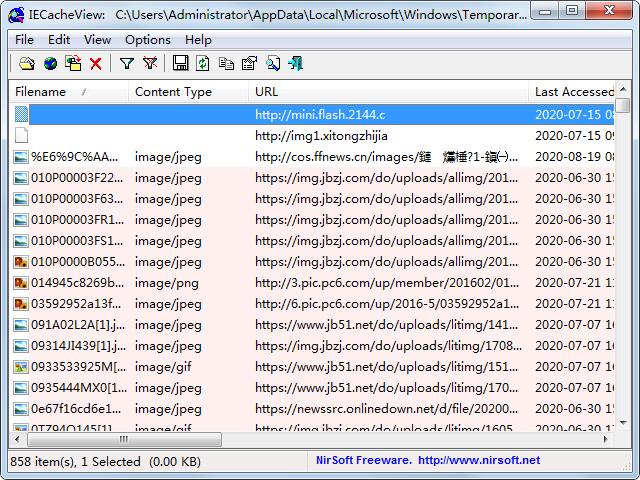Click the floppy disk Save Selected Items icon
Image resolution: width=640 pixels, height=480 pixels.
click(180, 64)
